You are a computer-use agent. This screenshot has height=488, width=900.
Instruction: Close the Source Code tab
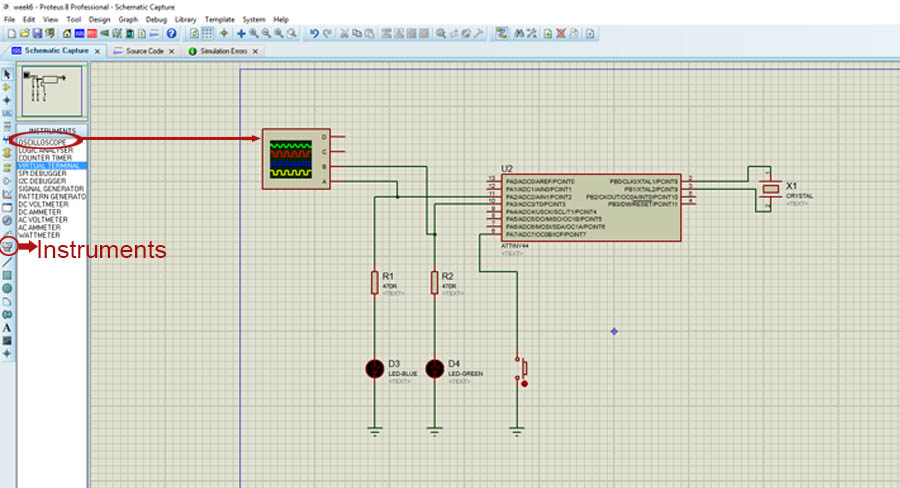pyautogui.click(x=171, y=51)
